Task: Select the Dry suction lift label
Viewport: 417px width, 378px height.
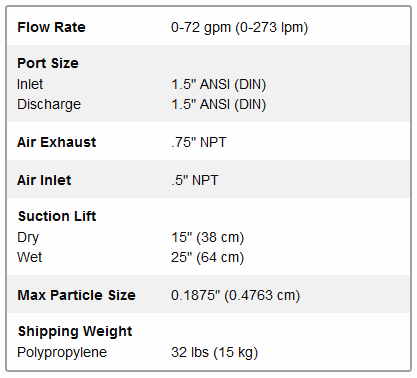Action: coord(28,238)
